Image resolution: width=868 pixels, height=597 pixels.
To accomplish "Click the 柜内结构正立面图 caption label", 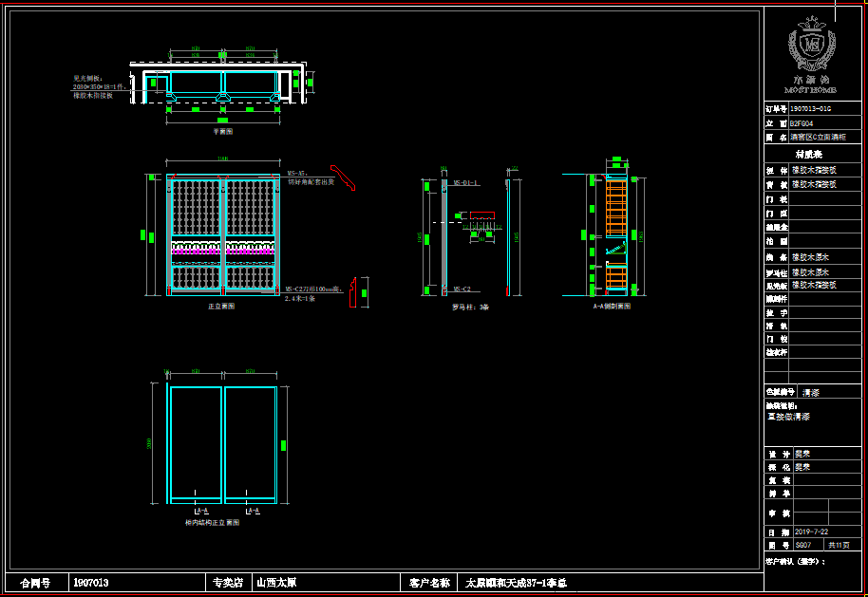I will [x=212, y=522].
